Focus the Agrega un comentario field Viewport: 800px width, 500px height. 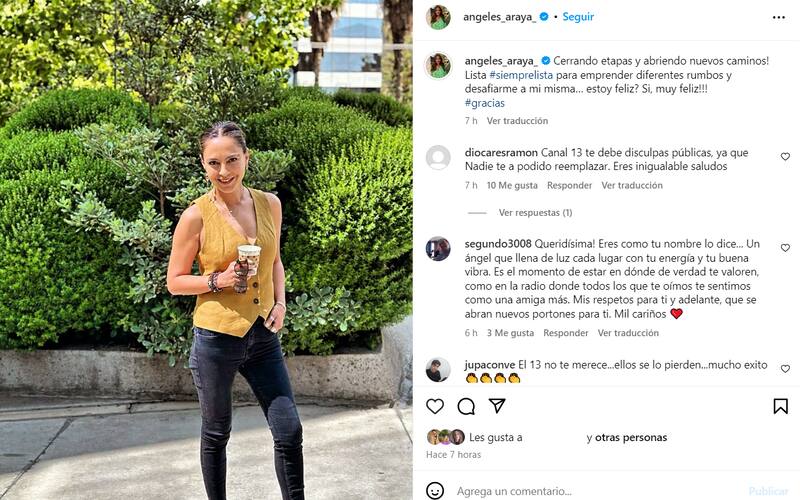pos(597,491)
